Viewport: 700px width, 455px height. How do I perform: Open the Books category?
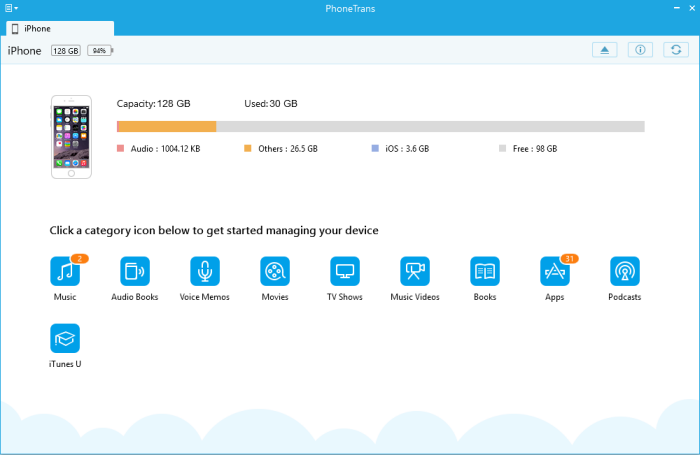[x=485, y=271]
